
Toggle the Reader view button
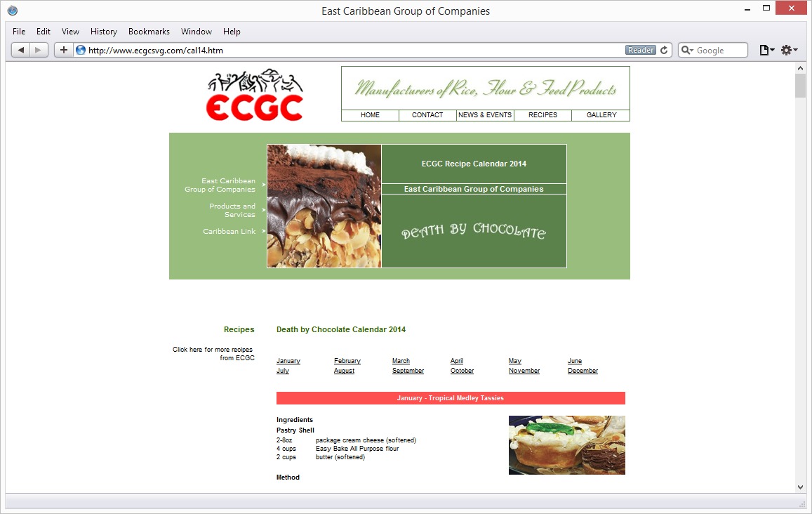point(641,51)
